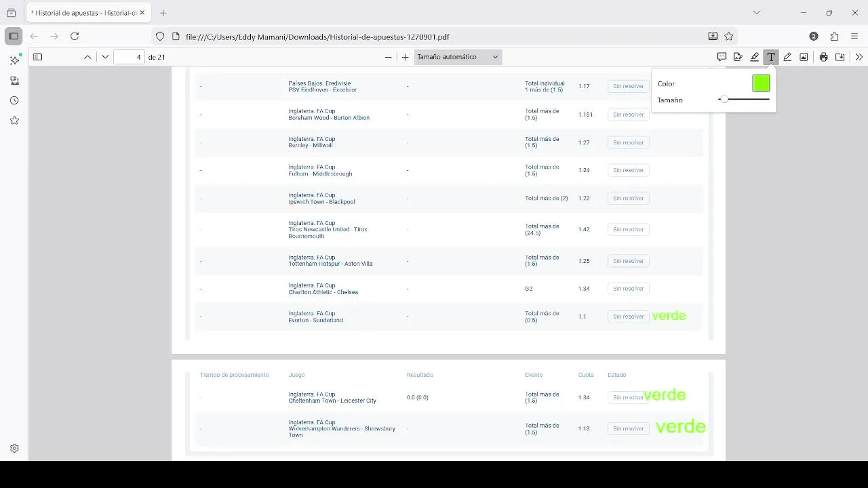Screen dimensions: 868x488
Task: Click the save PDF download icon
Action: tap(840, 57)
